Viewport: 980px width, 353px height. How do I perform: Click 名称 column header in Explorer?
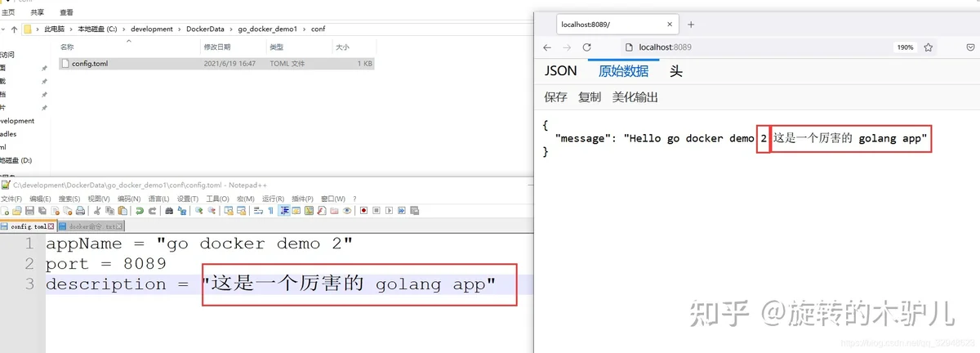point(67,47)
